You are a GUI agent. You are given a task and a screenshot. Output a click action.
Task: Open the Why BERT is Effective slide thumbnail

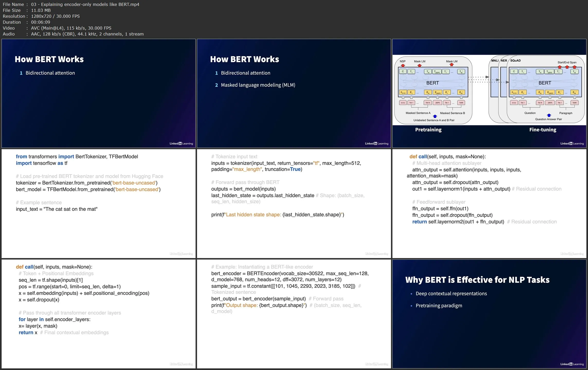(489, 314)
